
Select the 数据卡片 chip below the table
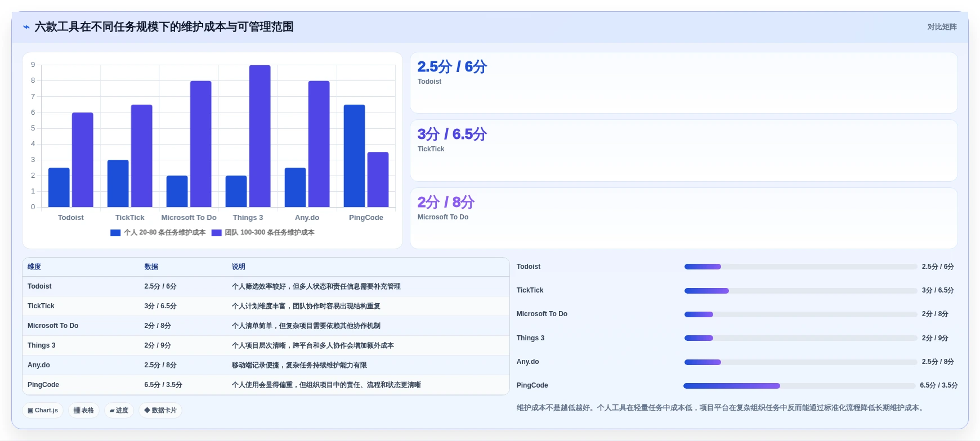[160, 411]
